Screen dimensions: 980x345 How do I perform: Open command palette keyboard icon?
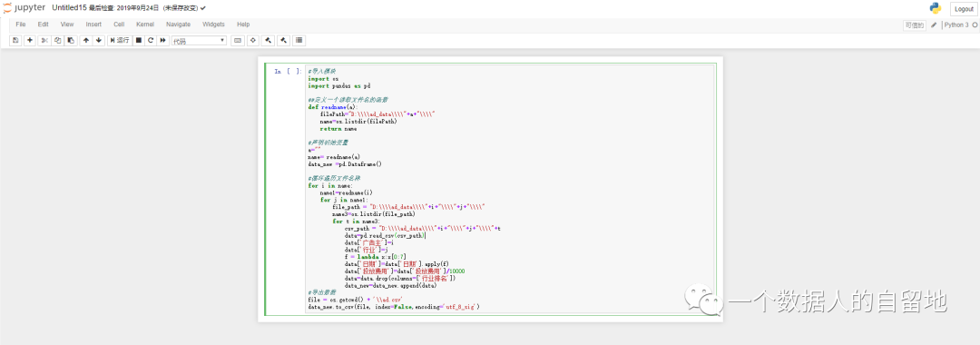pyautogui.click(x=238, y=40)
